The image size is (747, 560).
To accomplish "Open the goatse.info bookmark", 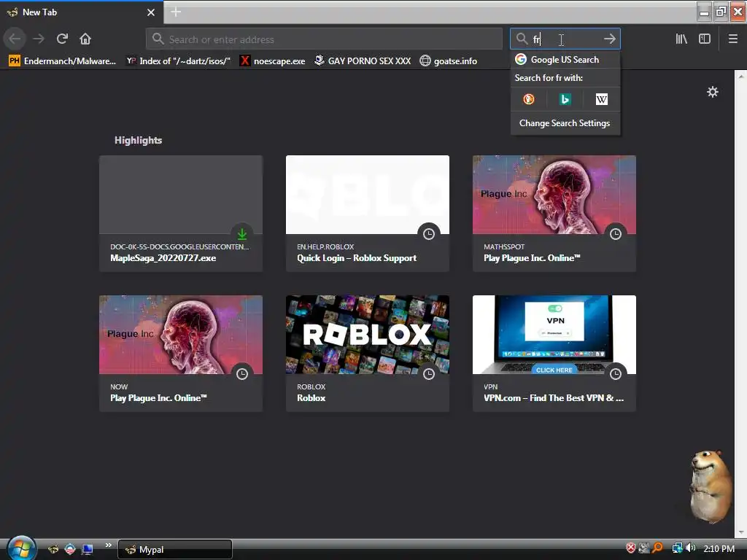I will [x=449, y=61].
